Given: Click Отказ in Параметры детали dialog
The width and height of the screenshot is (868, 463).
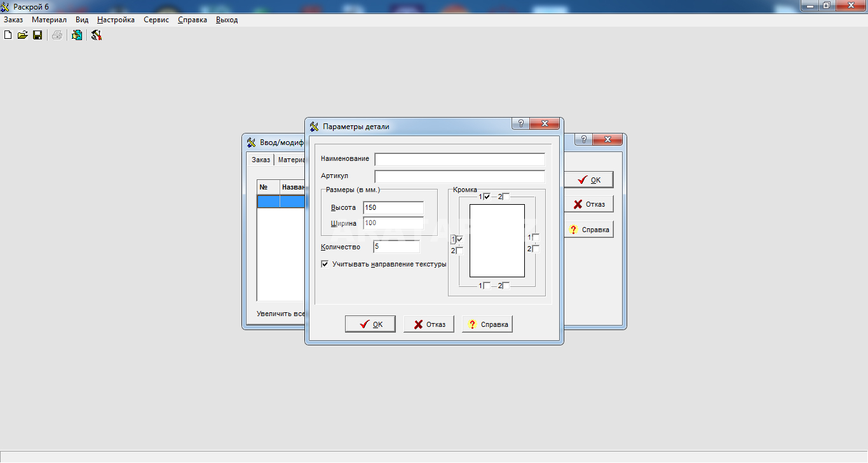Looking at the screenshot, I should tap(429, 324).
